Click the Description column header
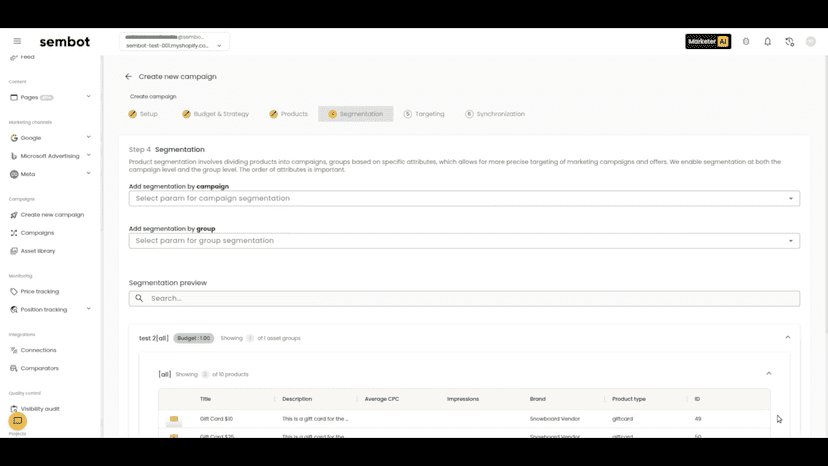Screen dimensions: 828x466 pyautogui.click(x=297, y=399)
